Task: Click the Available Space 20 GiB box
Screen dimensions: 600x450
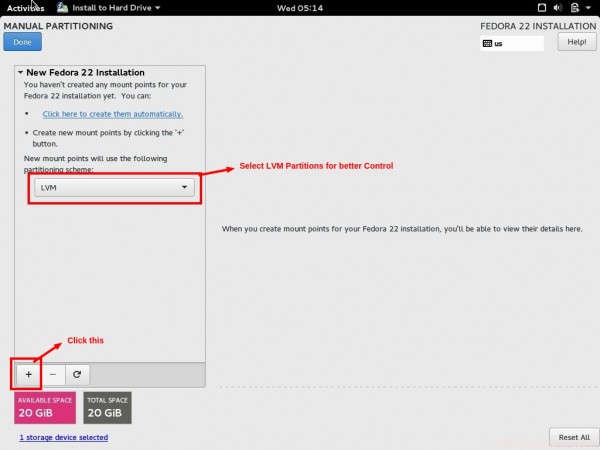Action: 45,408
